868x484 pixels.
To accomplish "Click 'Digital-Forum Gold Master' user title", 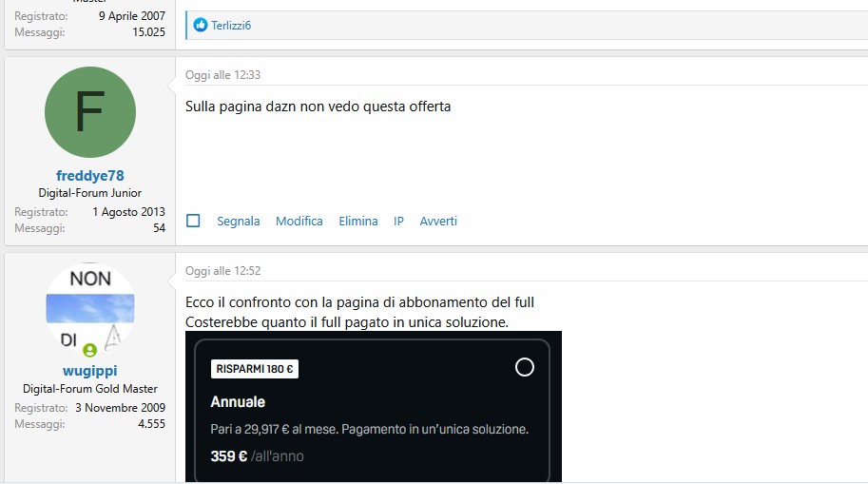I will [90, 389].
